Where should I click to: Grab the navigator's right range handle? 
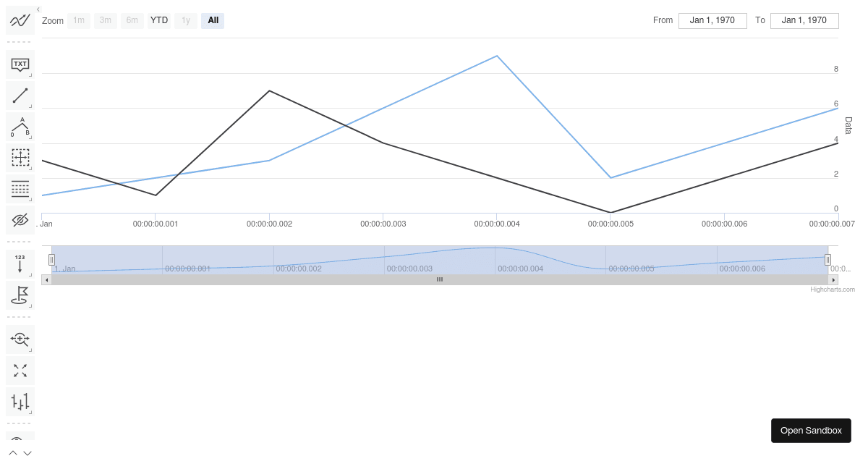point(828,260)
